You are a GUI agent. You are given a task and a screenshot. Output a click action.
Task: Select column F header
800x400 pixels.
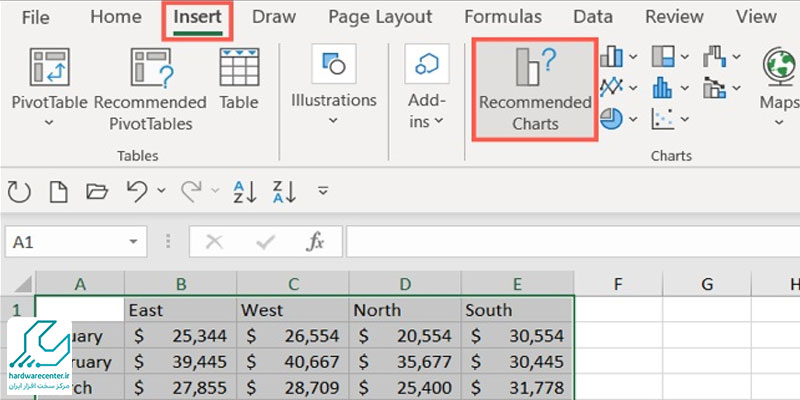coord(618,284)
